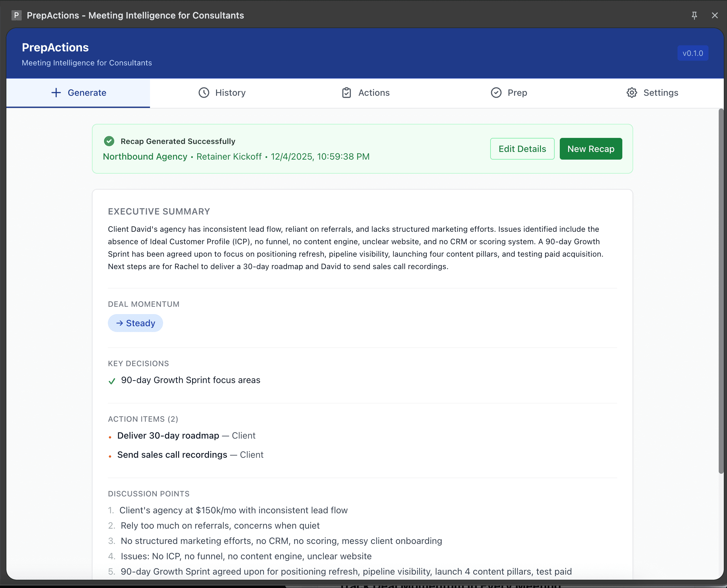Viewport: 727px width, 588px height.
Task: Click the Steady deal momentum chip
Action: click(135, 323)
